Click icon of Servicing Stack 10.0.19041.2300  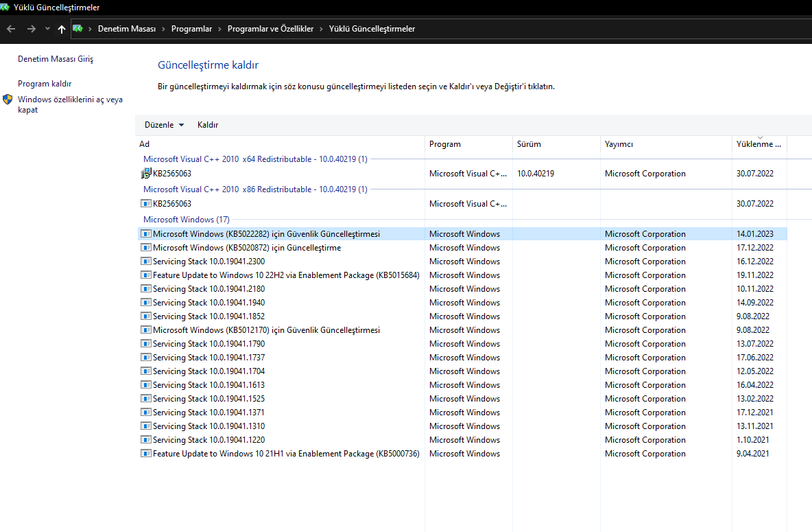(x=146, y=262)
